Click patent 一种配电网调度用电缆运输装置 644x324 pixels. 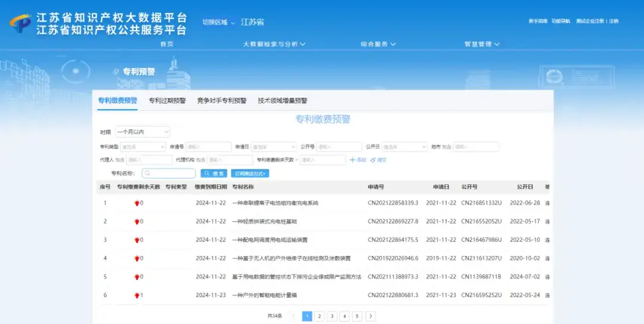pyautogui.click(x=270, y=240)
